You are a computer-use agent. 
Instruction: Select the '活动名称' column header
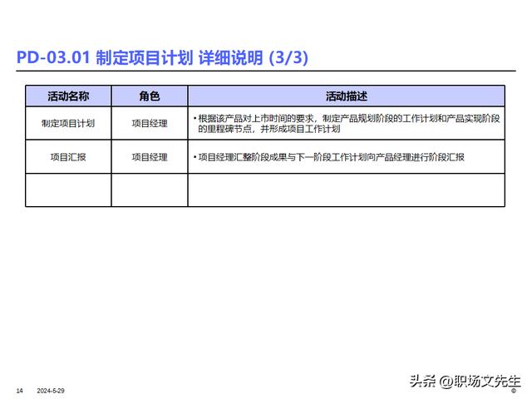point(68,96)
